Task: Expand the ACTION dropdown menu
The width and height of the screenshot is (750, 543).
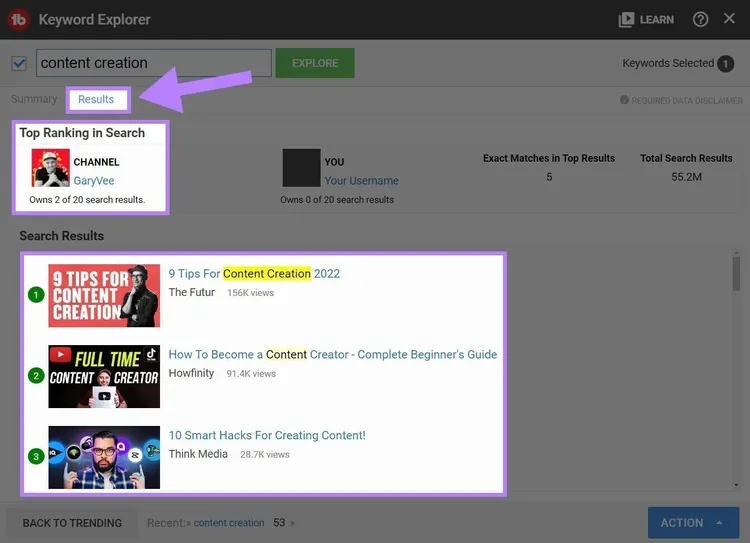Action: click(693, 523)
